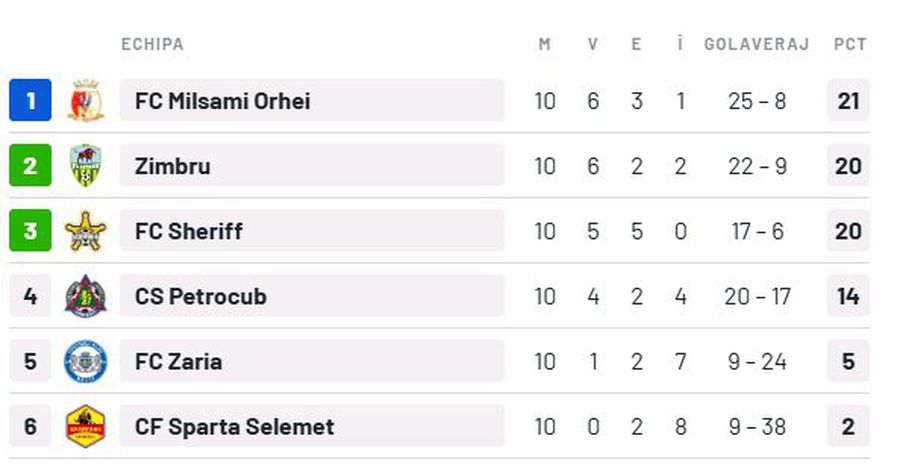Click the FC Zaria round crest
Viewport: 900px width, 465px height.
(86, 361)
